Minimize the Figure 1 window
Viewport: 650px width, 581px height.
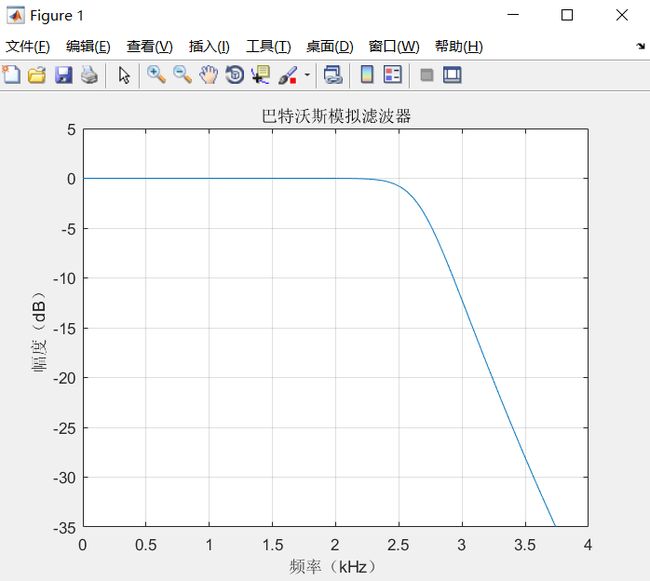click(x=513, y=15)
